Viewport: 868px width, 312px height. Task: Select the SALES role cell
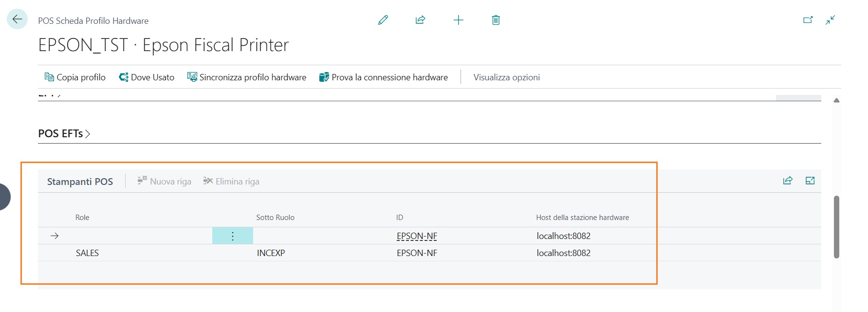click(87, 253)
